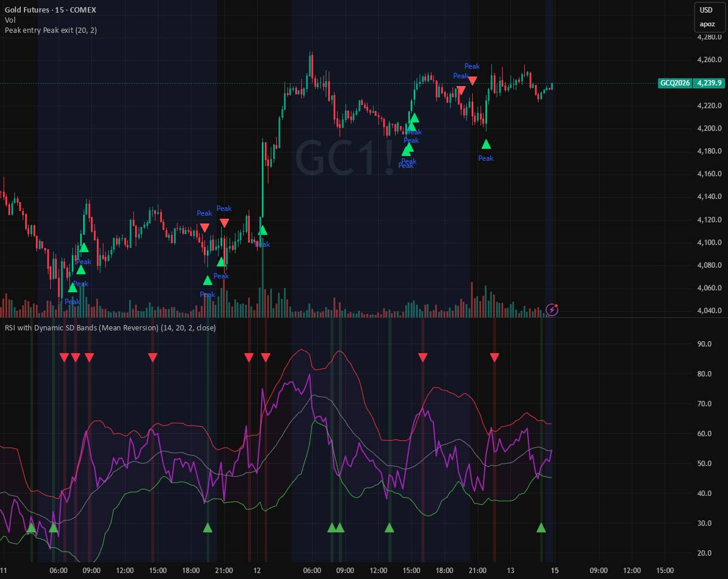The width and height of the screenshot is (728, 579).
Task: Click the 4,140.0 price axis label
Action: [709, 197]
